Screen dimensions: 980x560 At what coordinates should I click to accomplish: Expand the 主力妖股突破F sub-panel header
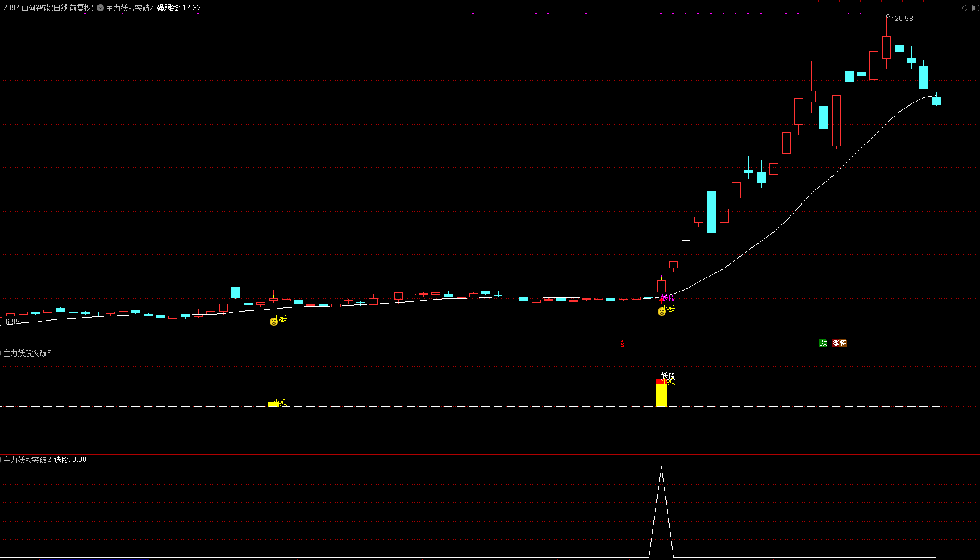click(x=26, y=353)
